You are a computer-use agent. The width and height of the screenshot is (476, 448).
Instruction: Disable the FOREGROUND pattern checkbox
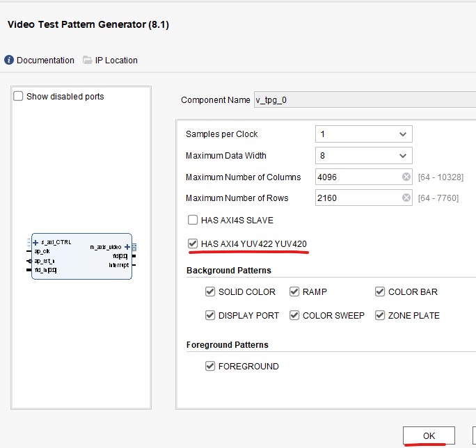coord(210,367)
